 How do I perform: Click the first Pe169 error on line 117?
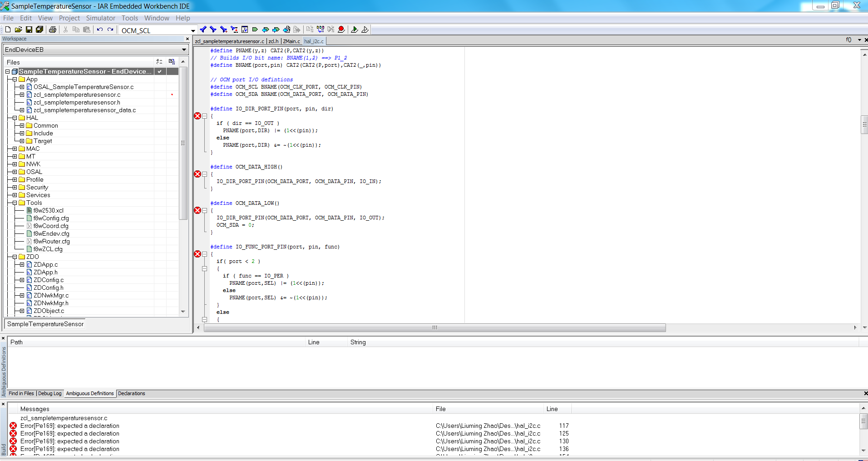(70, 426)
